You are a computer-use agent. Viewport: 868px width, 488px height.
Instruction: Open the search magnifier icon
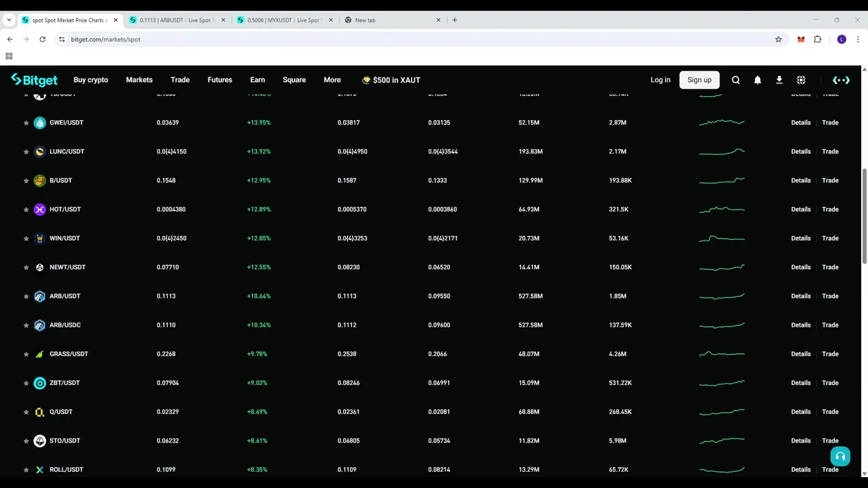tap(736, 80)
